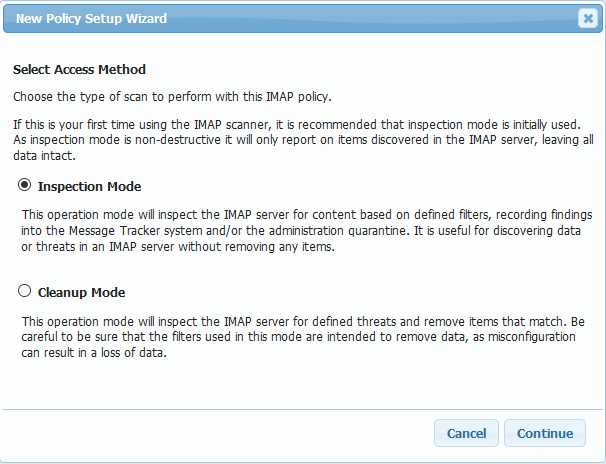
Task: Click the Select Access Method heading
Action: (x=79, y=70)
